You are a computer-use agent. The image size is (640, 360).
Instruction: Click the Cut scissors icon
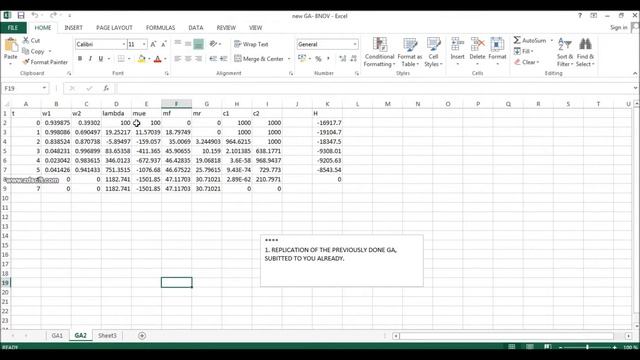[x=26, y=40]
